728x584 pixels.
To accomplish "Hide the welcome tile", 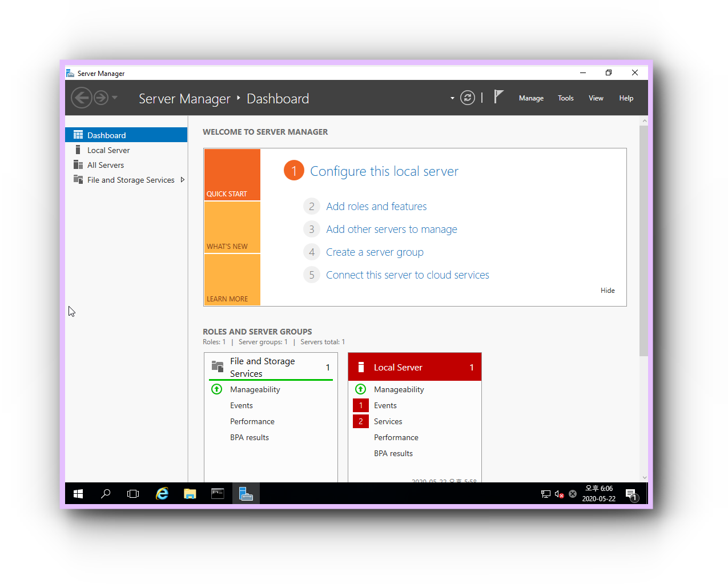I will 608,290.
